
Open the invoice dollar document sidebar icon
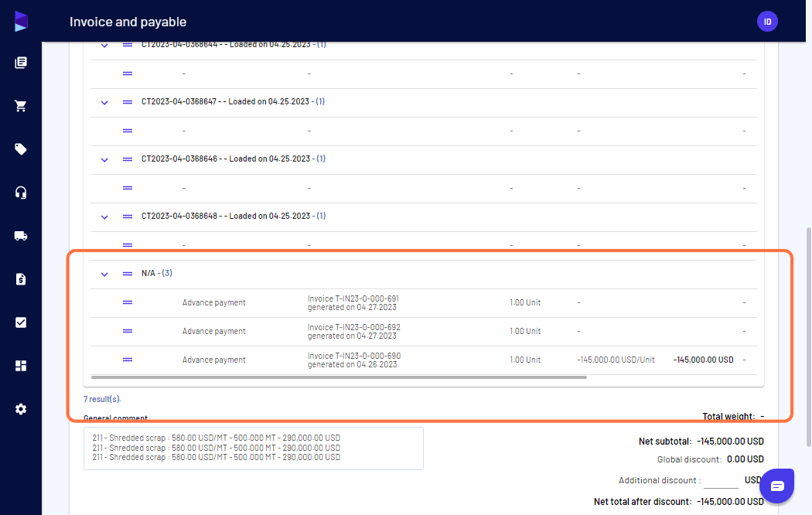(x=21, y=279)
